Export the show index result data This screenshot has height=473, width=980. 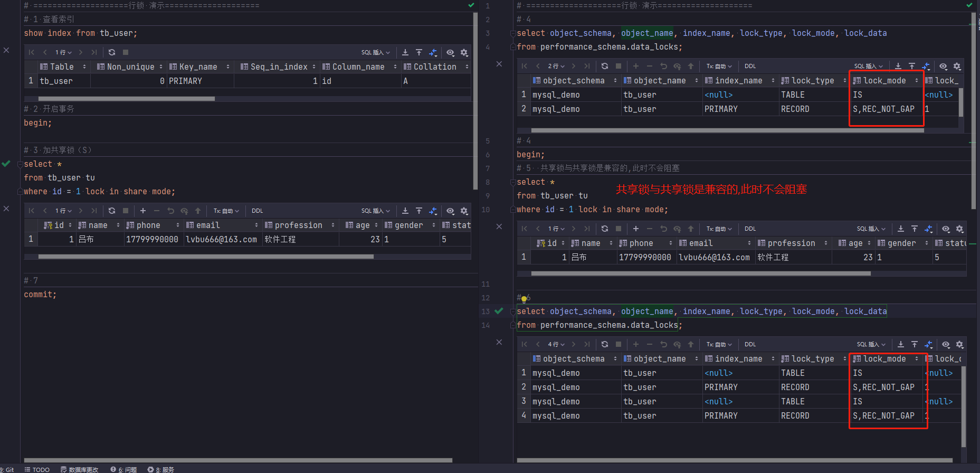[405, 52]
